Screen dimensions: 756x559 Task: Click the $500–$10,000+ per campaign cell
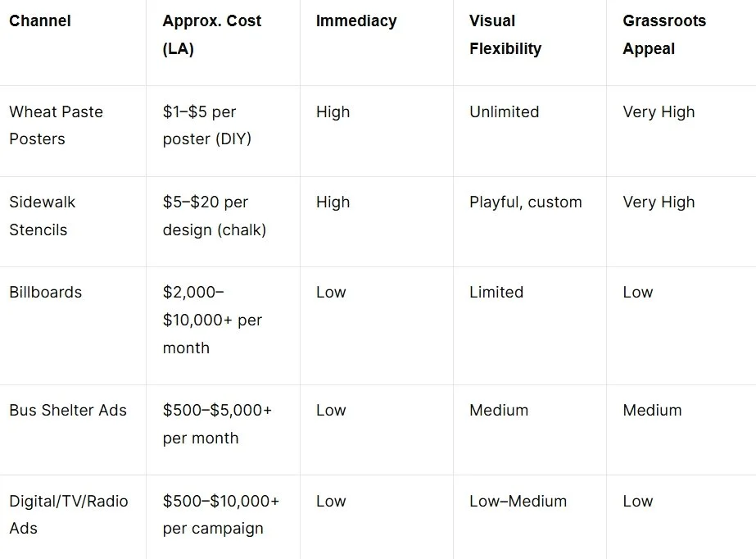point(221,514)
